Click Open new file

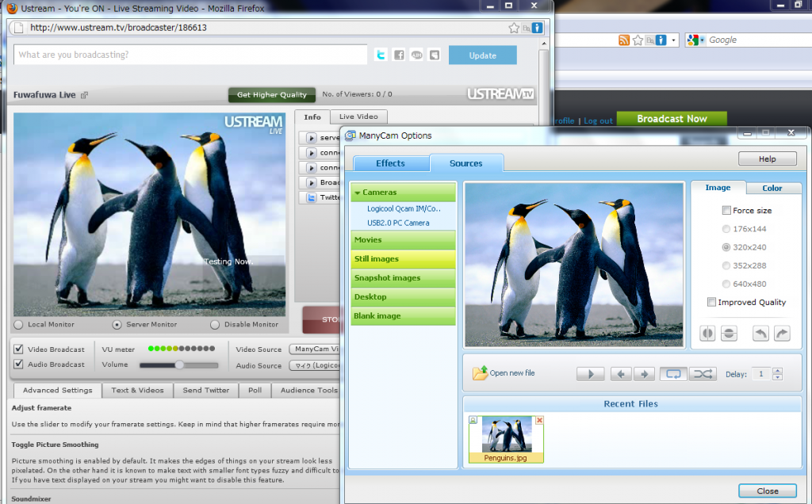[x=504, y=373]
